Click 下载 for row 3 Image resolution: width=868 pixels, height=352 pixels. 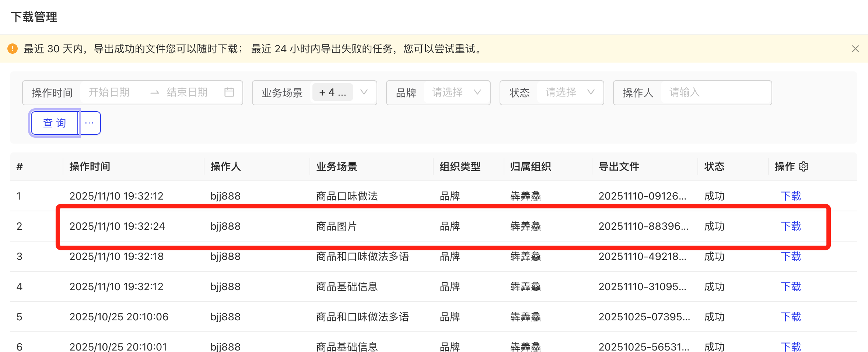791,256
